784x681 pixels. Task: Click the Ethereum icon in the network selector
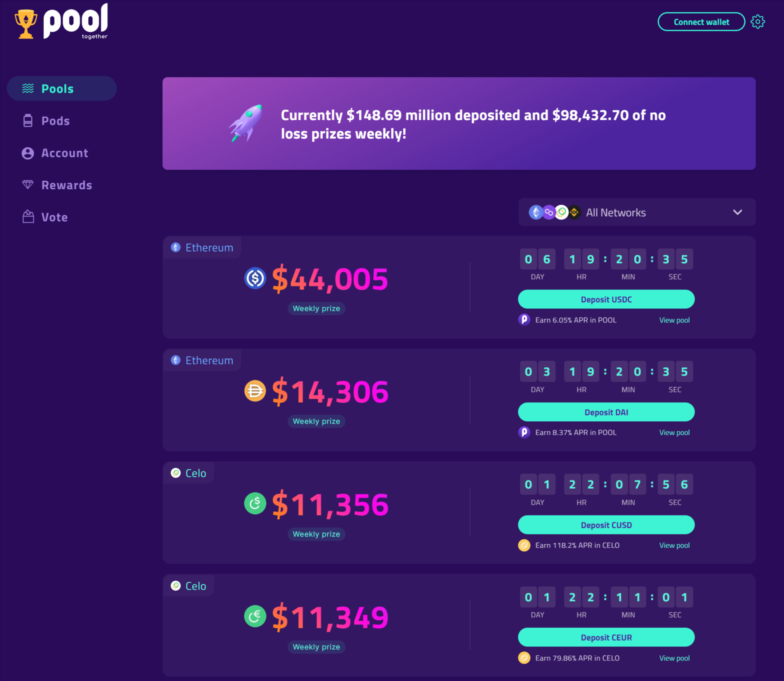[x=536, y=212]
